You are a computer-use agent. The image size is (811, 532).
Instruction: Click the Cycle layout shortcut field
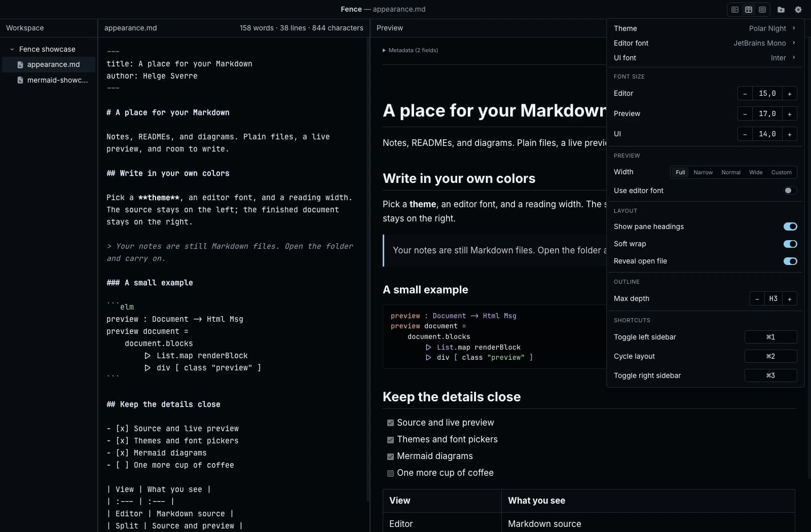point(770,356)
